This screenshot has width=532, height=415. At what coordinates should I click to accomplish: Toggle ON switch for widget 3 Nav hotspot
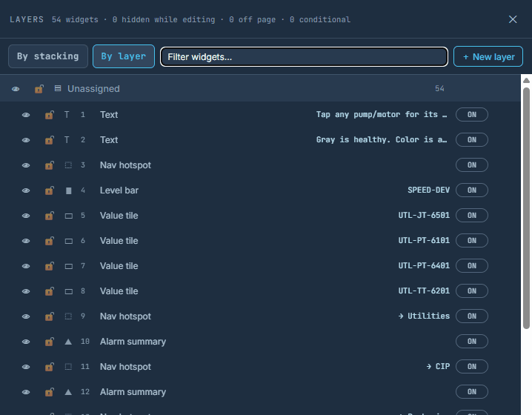[x=471, y=165]
